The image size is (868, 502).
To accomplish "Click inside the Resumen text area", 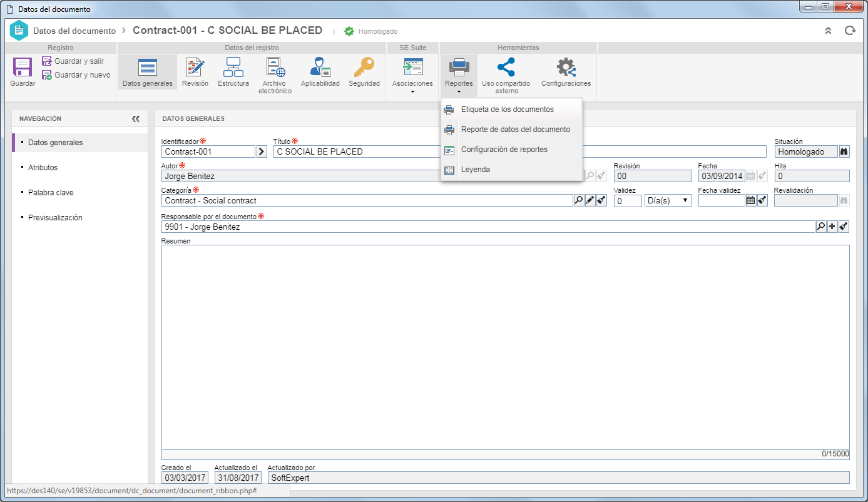I will click(505, 347).
